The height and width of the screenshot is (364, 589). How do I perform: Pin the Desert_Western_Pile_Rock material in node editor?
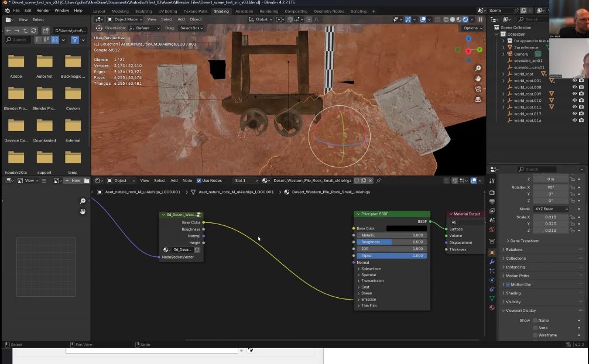[378, 181]
